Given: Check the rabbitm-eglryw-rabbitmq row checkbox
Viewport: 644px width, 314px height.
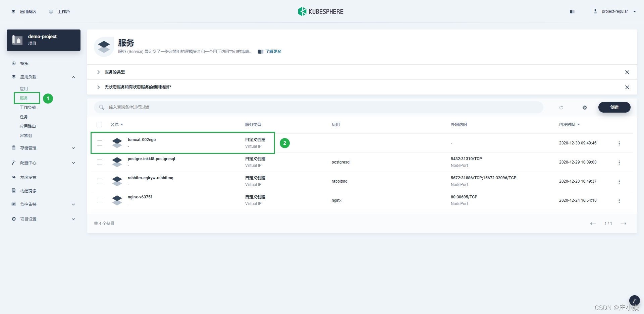Looking at the screenshot, I should point(100,181).
